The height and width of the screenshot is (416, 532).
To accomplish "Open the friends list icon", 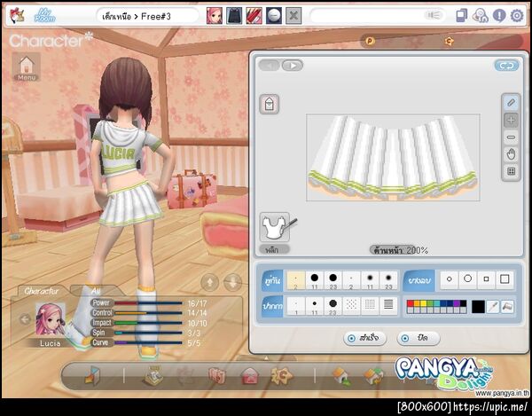I will tap(480, 16).
